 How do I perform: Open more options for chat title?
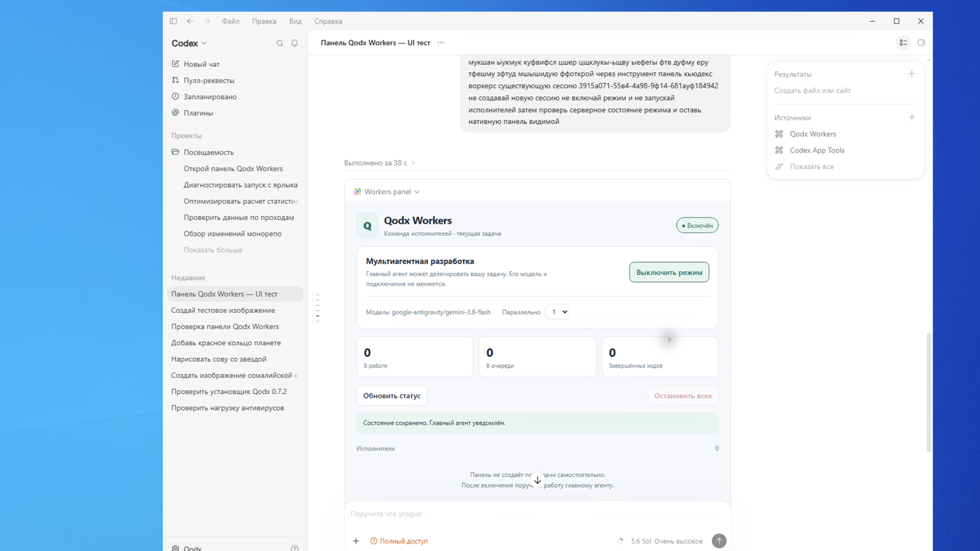point(441,43)
